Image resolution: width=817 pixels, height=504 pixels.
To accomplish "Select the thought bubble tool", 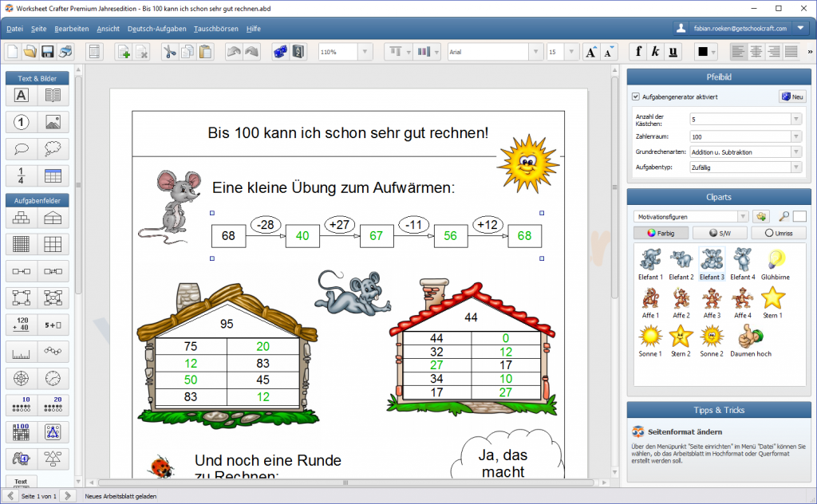I will click(x=53, y=149).
